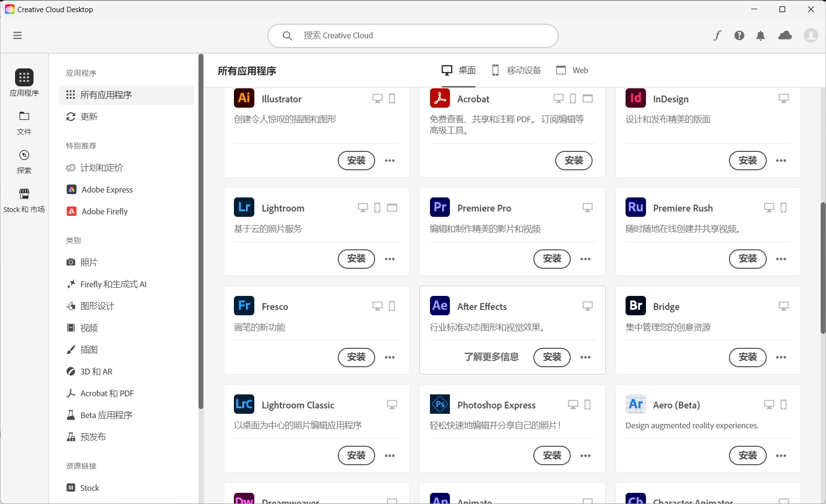Install Premiere Pro with 安装 button
This screenshot has height=504, width=826.
click(552, 259)
